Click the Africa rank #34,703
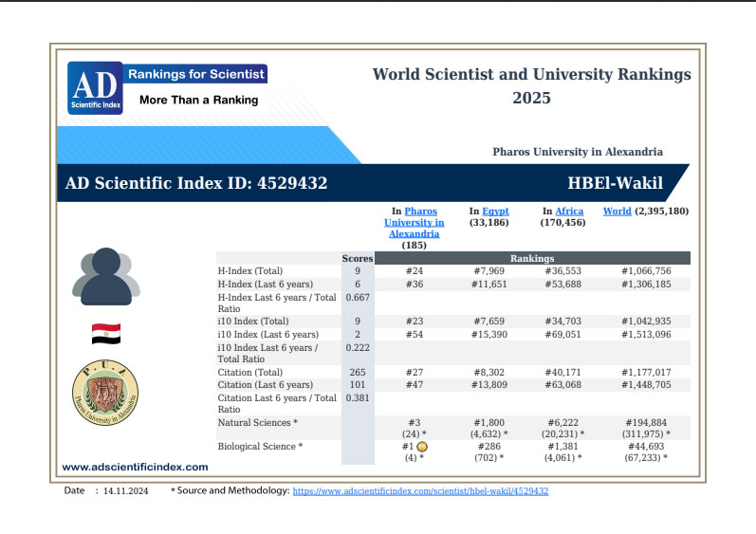This screenshot has width=756, height=534. click(563, 321)
